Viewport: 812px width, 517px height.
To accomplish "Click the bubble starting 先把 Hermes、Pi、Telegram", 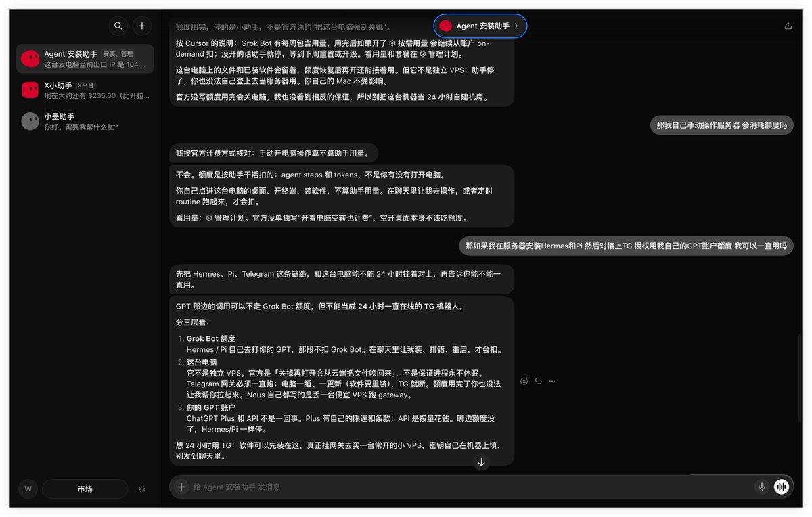I will (342, 279).
